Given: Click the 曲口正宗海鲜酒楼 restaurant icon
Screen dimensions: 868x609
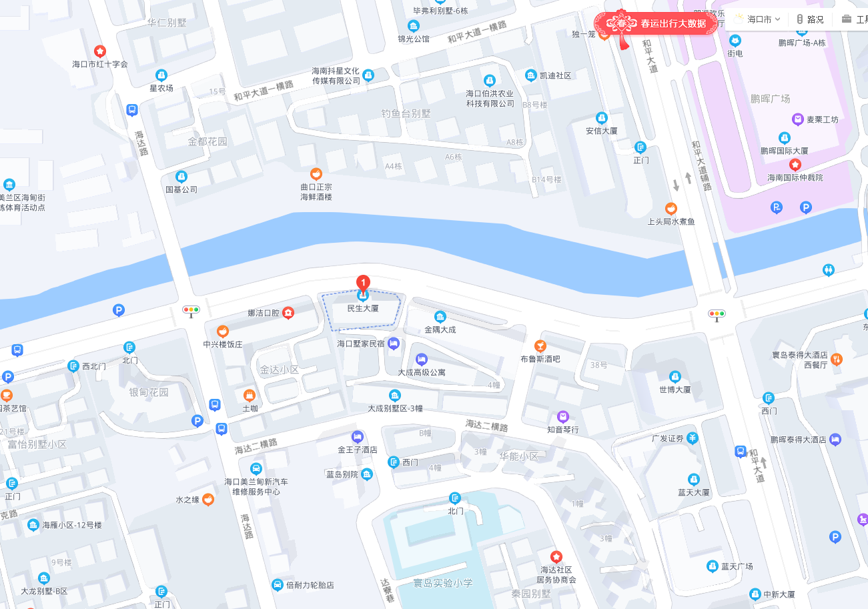Looking at the screenshot, I should [316, 173].
